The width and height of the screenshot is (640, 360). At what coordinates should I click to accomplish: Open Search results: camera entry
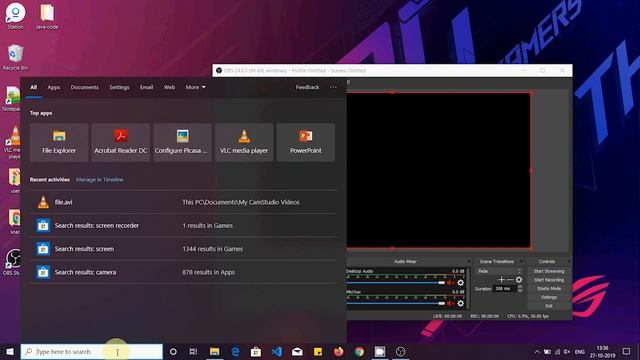click(x=183, y=272)
